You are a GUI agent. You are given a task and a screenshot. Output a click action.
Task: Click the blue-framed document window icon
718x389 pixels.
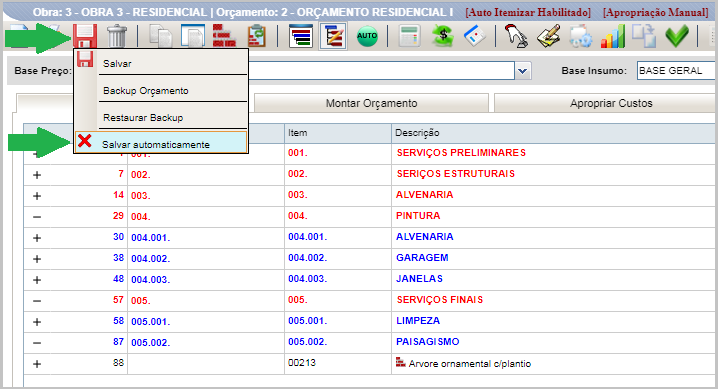point(193,36)
